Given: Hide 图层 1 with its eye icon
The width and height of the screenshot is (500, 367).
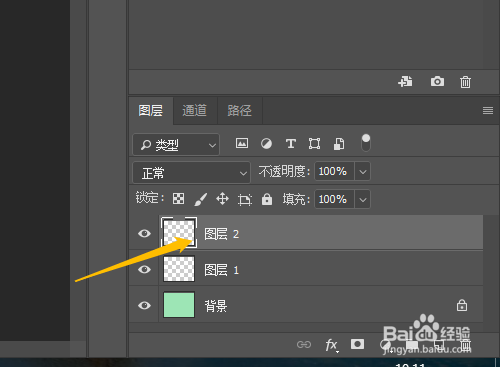Looking at the screenshot, I should (x=144, y=269).
